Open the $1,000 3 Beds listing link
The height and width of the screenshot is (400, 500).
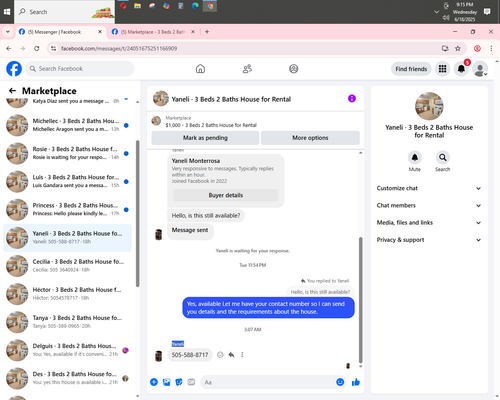coord(211,125)
